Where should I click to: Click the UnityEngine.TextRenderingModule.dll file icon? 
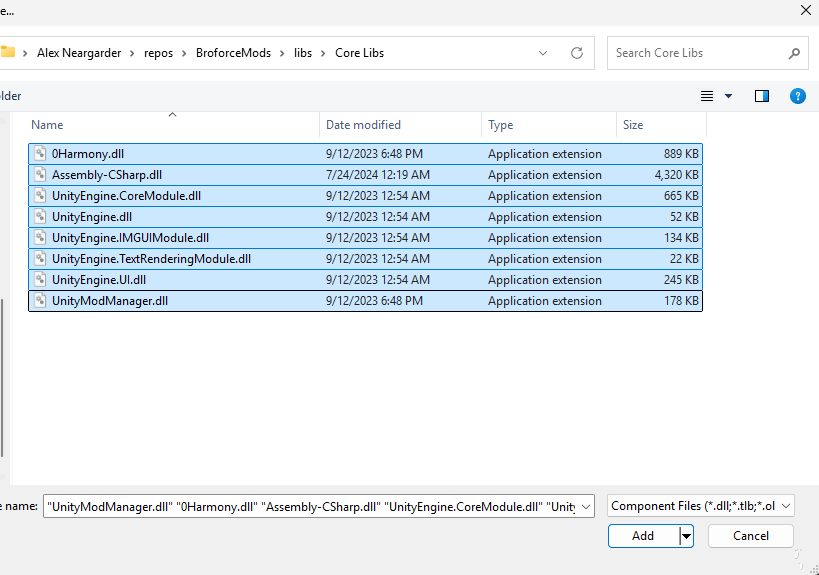[x=40, y=259]
